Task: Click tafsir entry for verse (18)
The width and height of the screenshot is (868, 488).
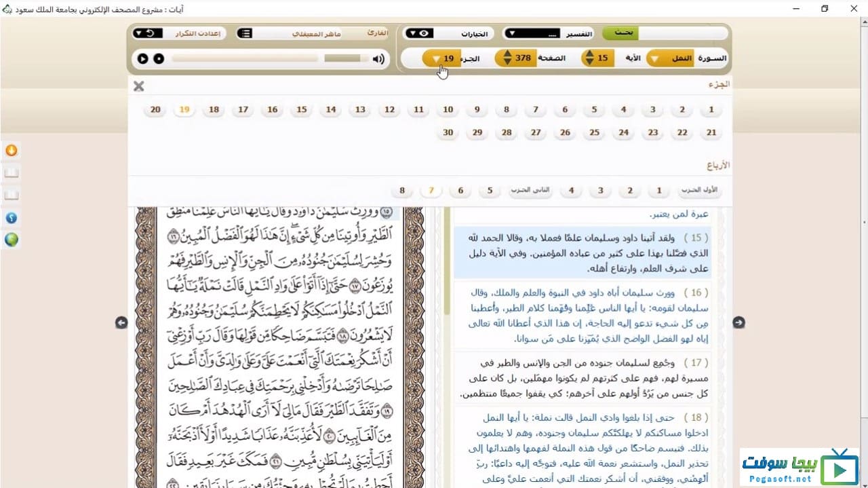Action: point(583,448)
